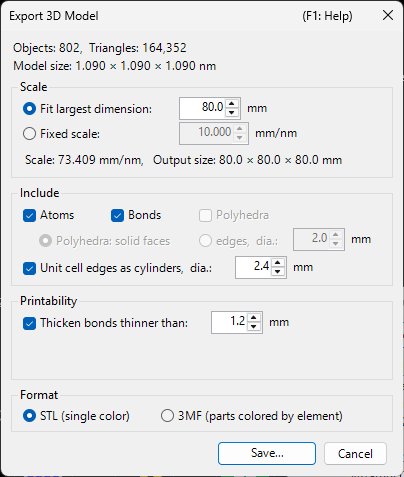This screenshot has height=477, width=404.
Task: Click into the 1.2 mm thickness field
Action: pyautogui.click(x=230, y=322)
